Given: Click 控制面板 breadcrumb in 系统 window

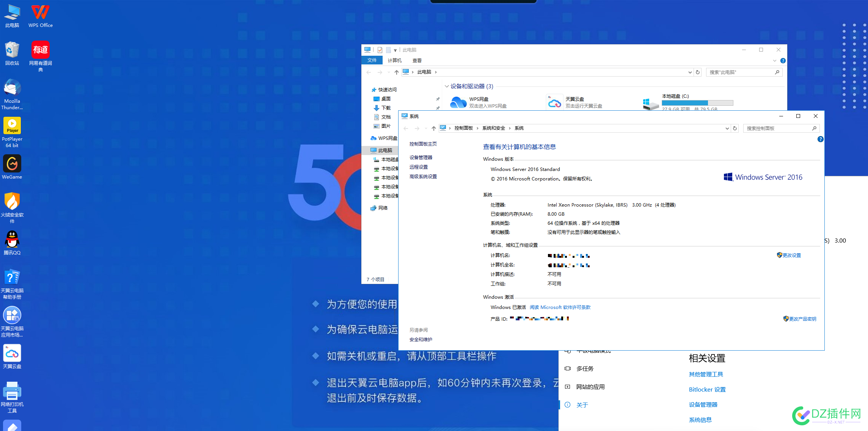Looking at the screenshot, I should [x=463, y=129].
